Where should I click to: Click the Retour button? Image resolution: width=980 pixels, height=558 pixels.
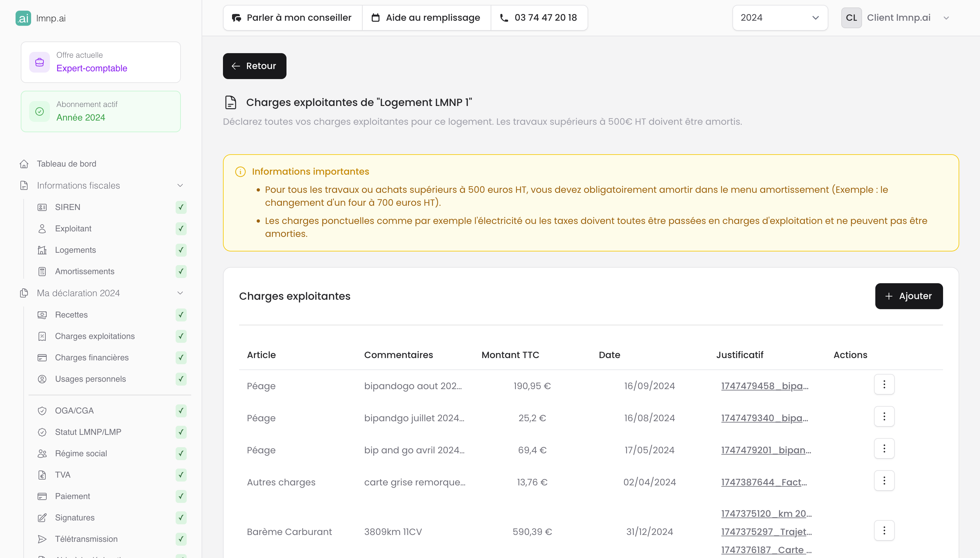tap(254, 66)
